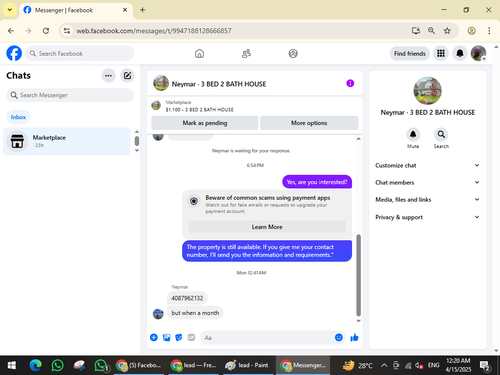This screenshot has height=375, width=500.
Task: Bookmark this page with star icon
Action: [x=447, y=31]
